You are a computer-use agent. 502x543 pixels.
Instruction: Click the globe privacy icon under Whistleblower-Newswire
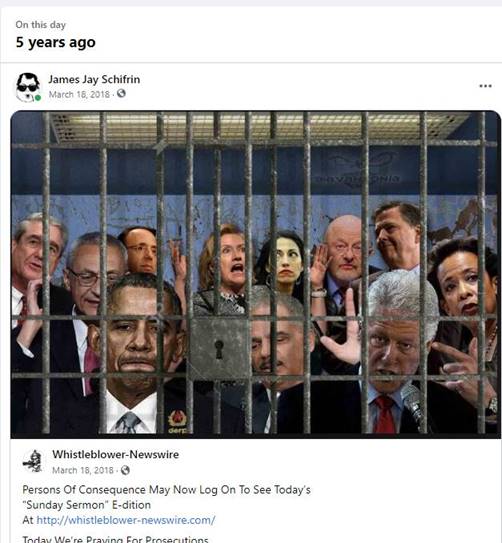125,470
